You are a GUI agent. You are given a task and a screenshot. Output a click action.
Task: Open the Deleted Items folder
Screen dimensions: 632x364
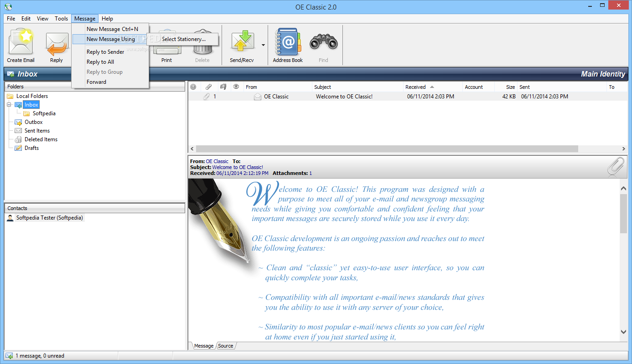tap(41, 139)
